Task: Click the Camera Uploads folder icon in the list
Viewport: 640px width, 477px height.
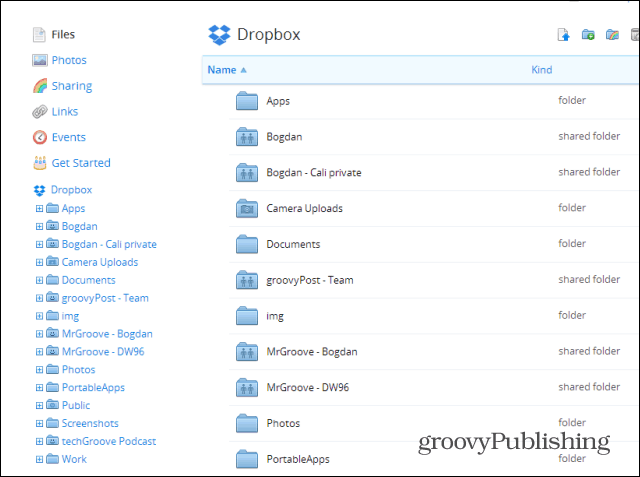Action: [x=247, y=209]
